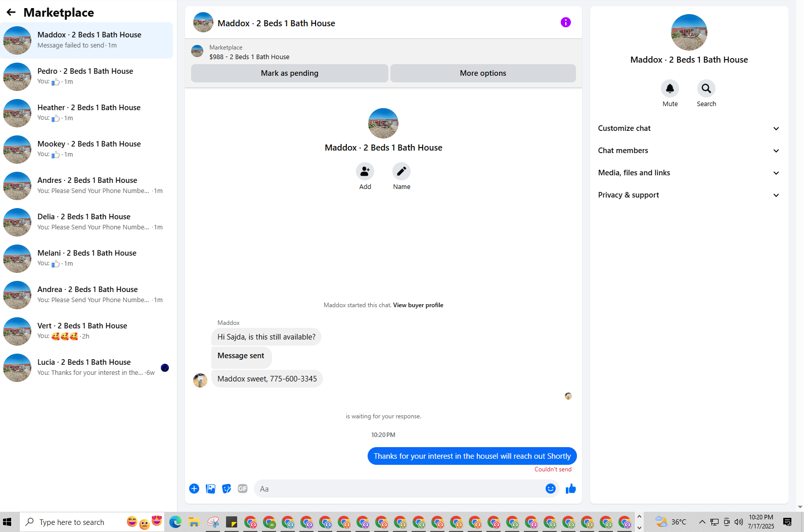This screenshot has height=532, width=804.
Task: Expand the Chat members section
Action: point(689,151)
